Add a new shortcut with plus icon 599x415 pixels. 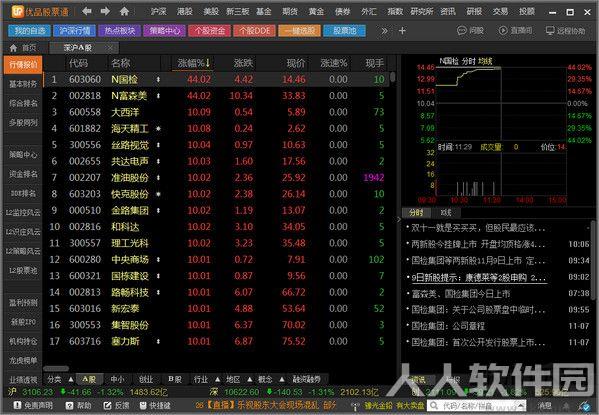pyautogui.click(x=402, y=31)
